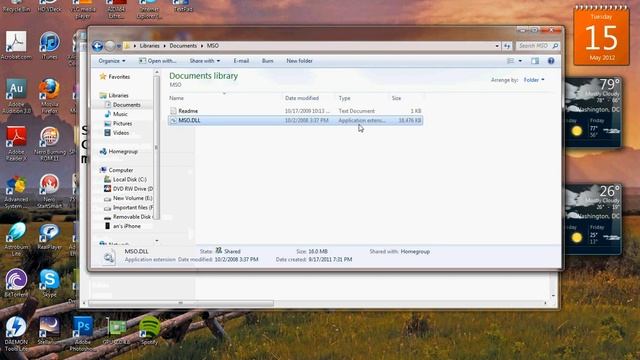Click the calendar gadget showing 15
The height and width of the screenshot is (360, 640).
click(601, 36)
